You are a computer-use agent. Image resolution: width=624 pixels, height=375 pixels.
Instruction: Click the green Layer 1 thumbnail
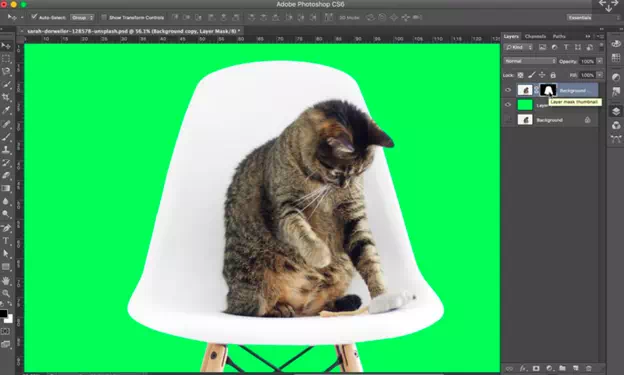tap(525, 105)
